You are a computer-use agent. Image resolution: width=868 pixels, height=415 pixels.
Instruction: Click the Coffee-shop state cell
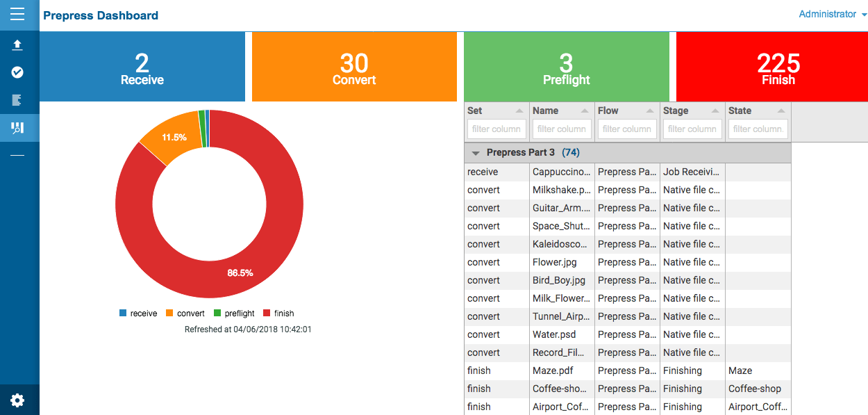758,389
